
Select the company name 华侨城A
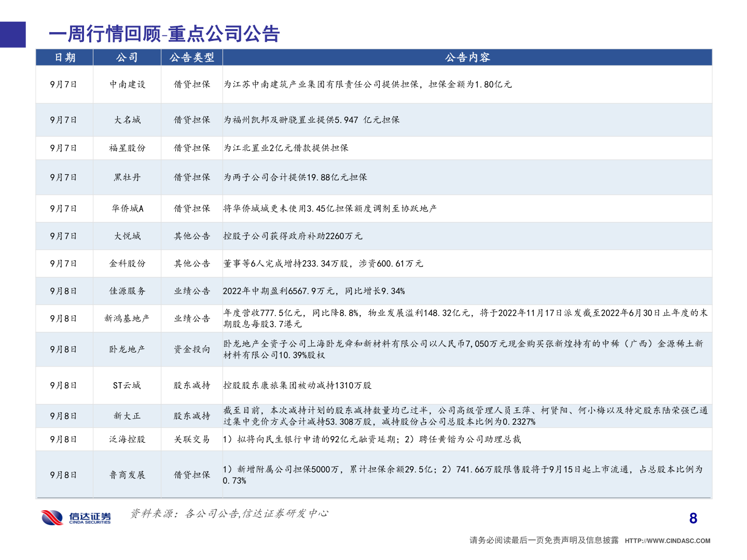[126, 208]
